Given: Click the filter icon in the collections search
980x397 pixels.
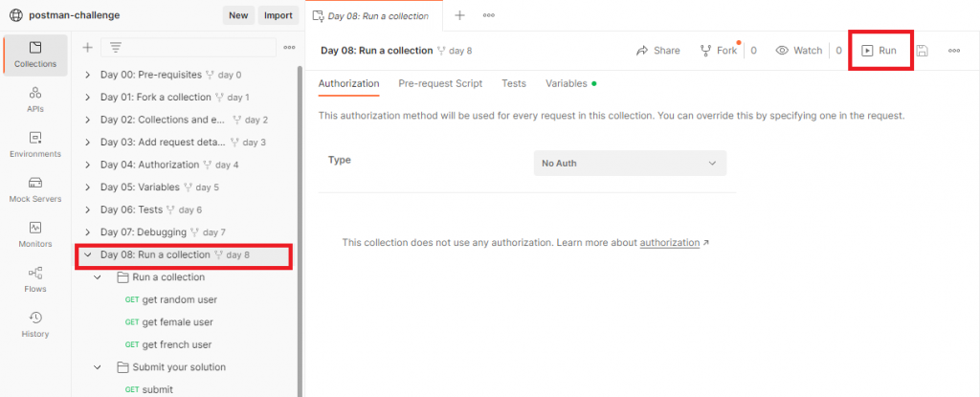Looking at the screenshot, I should click(115, 48).
